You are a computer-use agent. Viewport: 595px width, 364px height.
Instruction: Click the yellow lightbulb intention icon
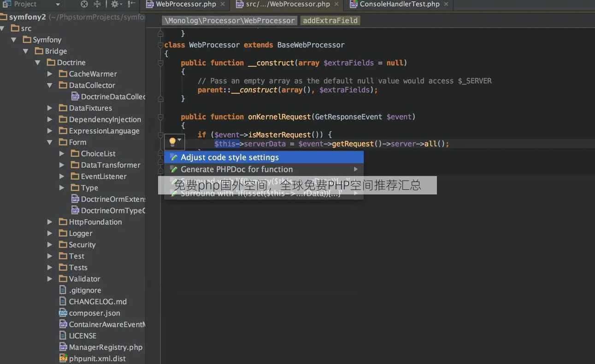[x=172, y=141]
